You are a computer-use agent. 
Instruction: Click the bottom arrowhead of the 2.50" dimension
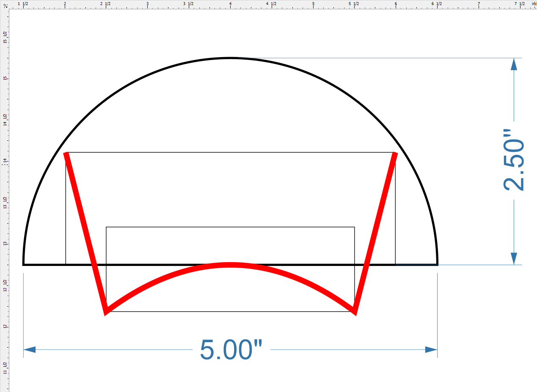[x=514, y=258]
